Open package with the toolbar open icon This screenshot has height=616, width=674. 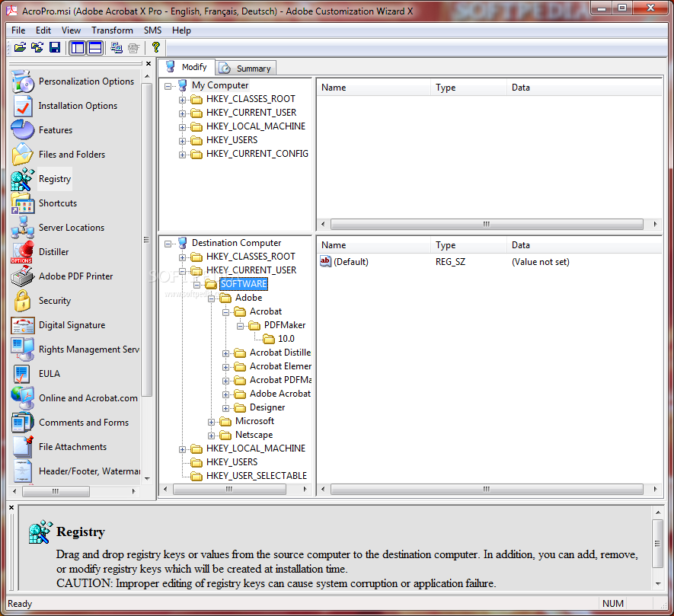pos(20,47)
